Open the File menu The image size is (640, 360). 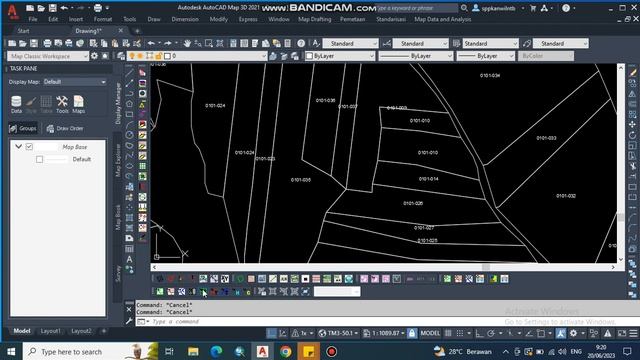pyautogui.click(x=33, y=19)
